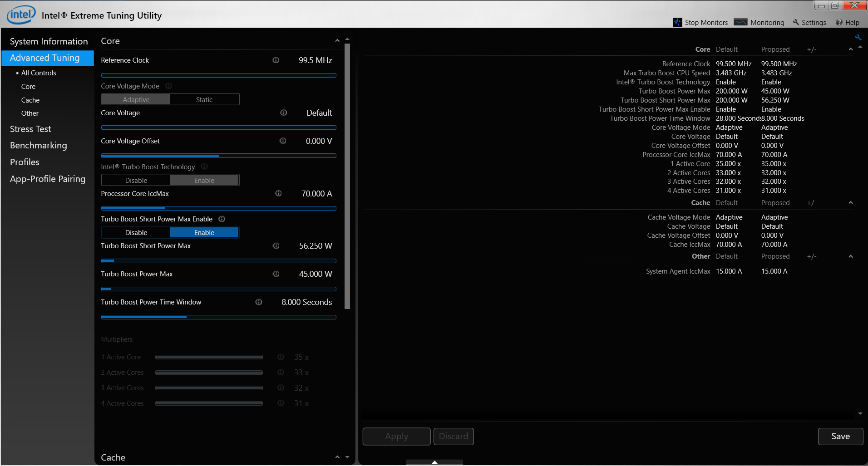Click the Discard button
The height and width of the screenshot is (466, 868).
(454, 437)
